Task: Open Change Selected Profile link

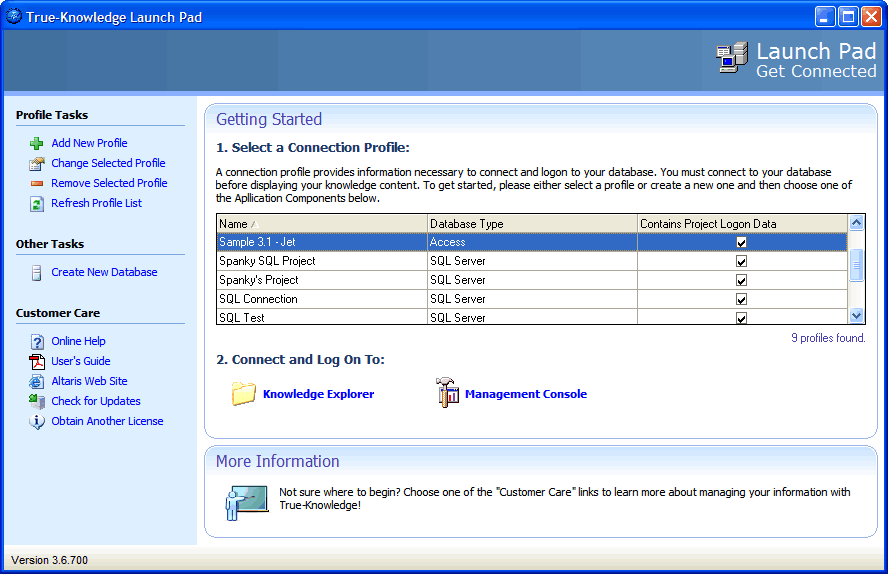Action: [x=108, y=163]
